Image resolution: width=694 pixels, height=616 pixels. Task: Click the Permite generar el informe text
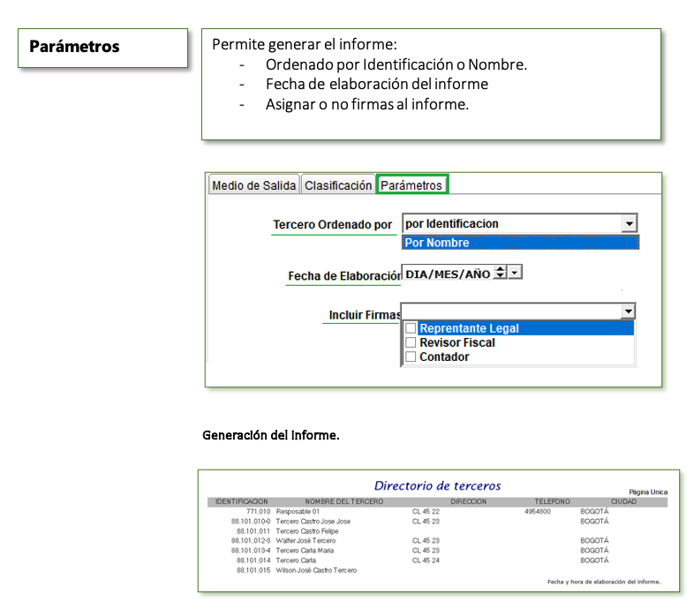(x=305, y=44)
